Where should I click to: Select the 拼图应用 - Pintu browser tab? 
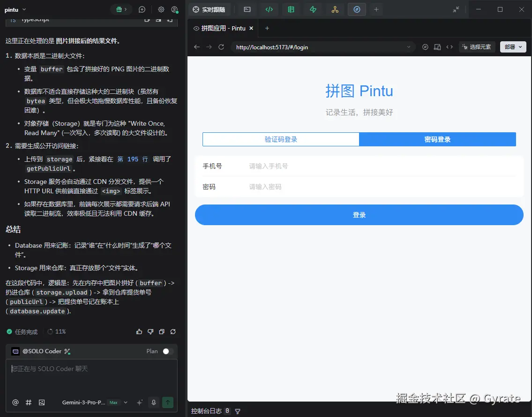tap(223, 28)
